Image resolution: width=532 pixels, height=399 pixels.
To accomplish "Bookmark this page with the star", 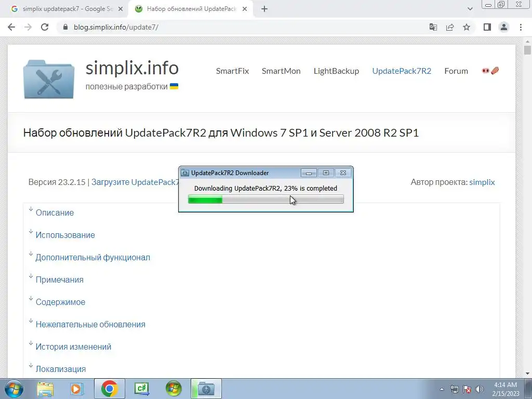I will tap(467, 27).
